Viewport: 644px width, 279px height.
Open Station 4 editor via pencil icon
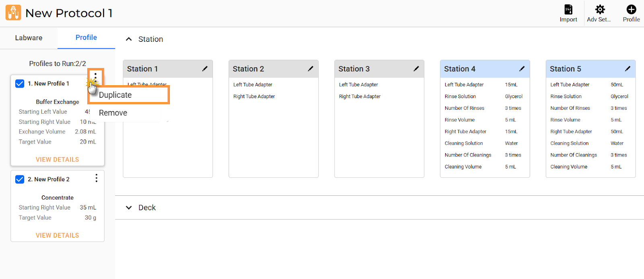click(522, 69)
